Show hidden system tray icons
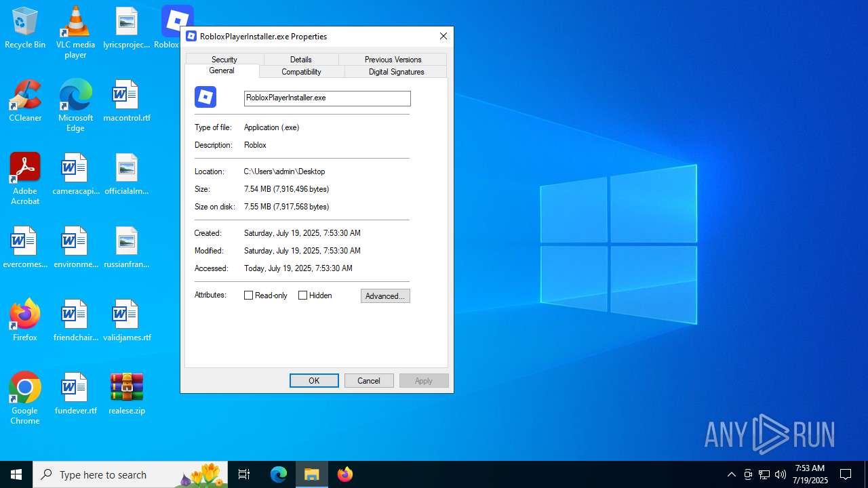The height and width of the screenshot is (488, 868). (x=731, y=474)
